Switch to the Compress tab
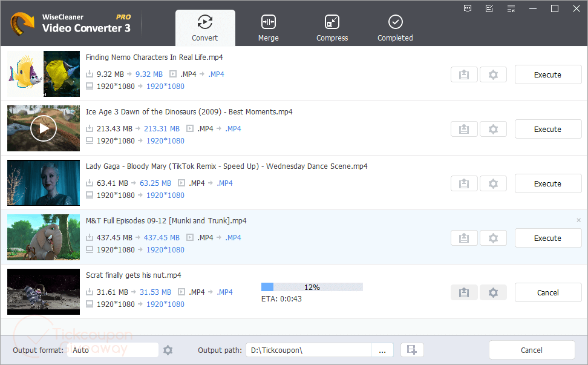The height and width of the screenshot is (365, 588). 332,28
